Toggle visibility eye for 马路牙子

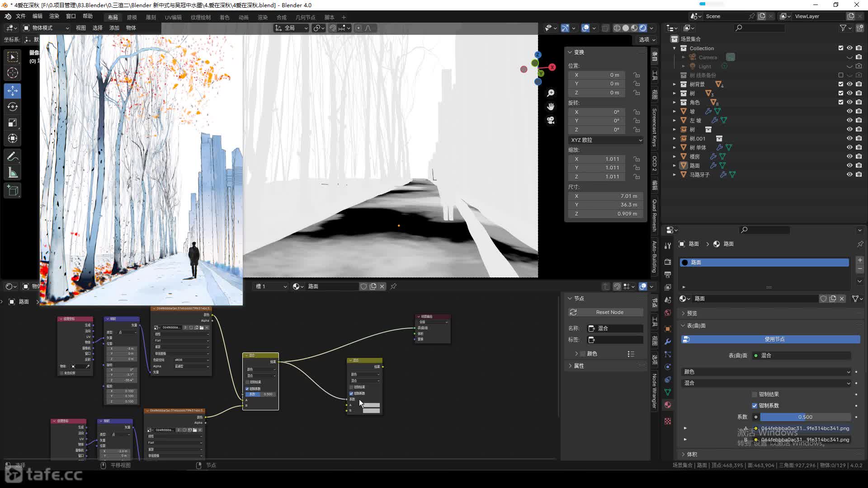(x=849, y=174)
